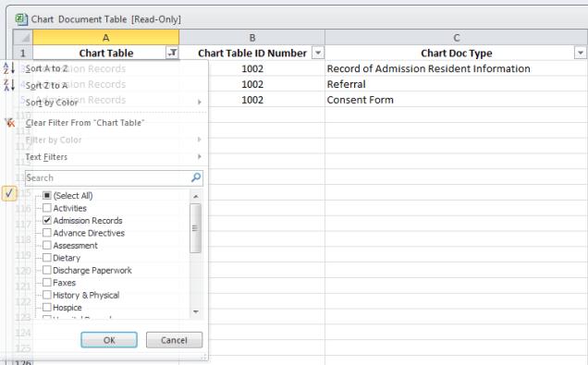
Task: Click the magnifier icon in Search box
Action: pyautogui.click(x=196, y=177)
